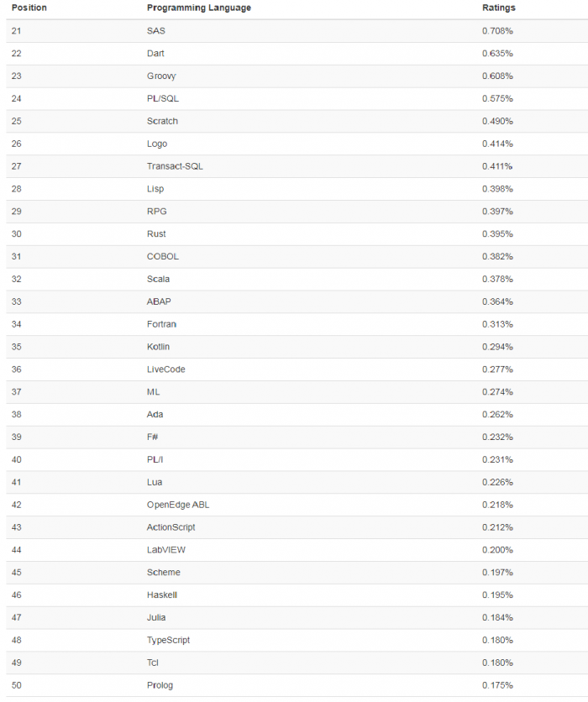Click the Ratings column header
This screenshot has width=588, height=702.
[x=499, y=8]
